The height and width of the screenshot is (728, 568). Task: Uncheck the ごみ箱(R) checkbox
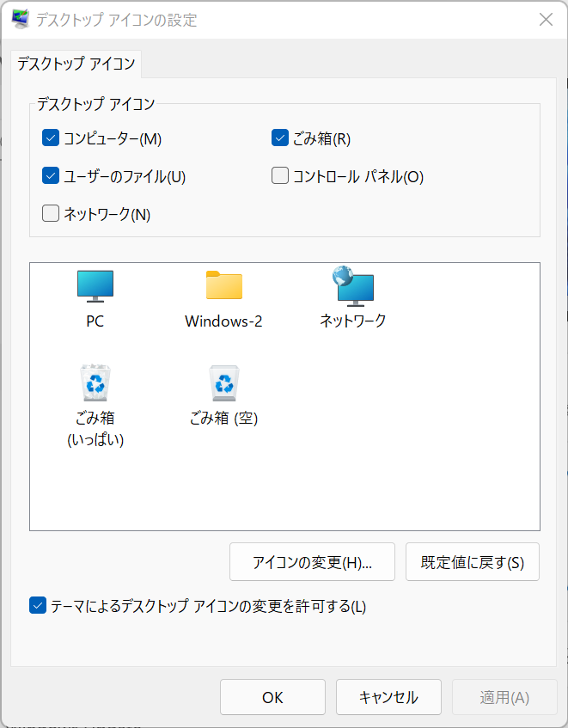pos(280,138)
